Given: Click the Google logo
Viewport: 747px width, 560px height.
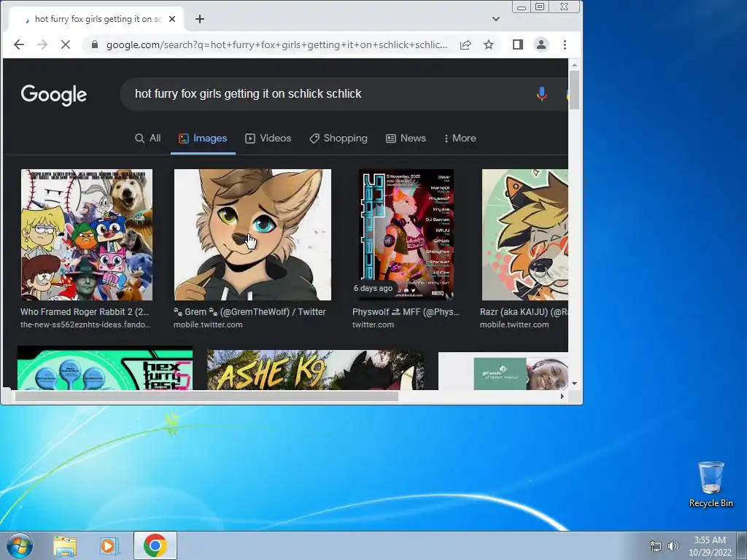Looking at the screenshot, I should point(54,94).
